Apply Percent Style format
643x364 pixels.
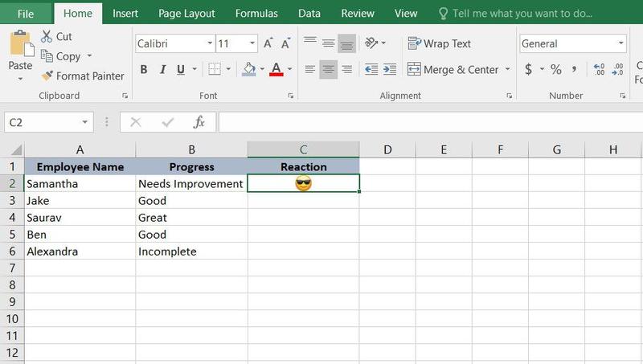pyautogui.click(x=556, y=69)
